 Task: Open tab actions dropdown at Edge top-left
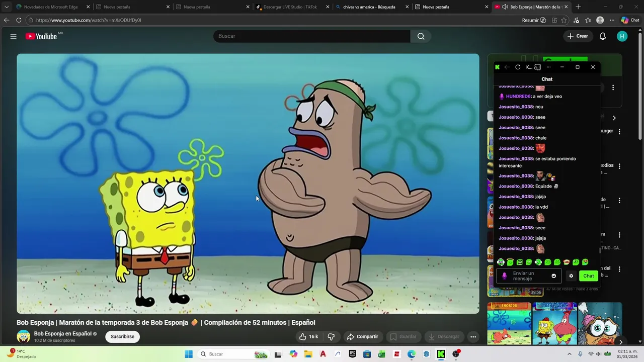pyautogui.click(x=7, y=7)
